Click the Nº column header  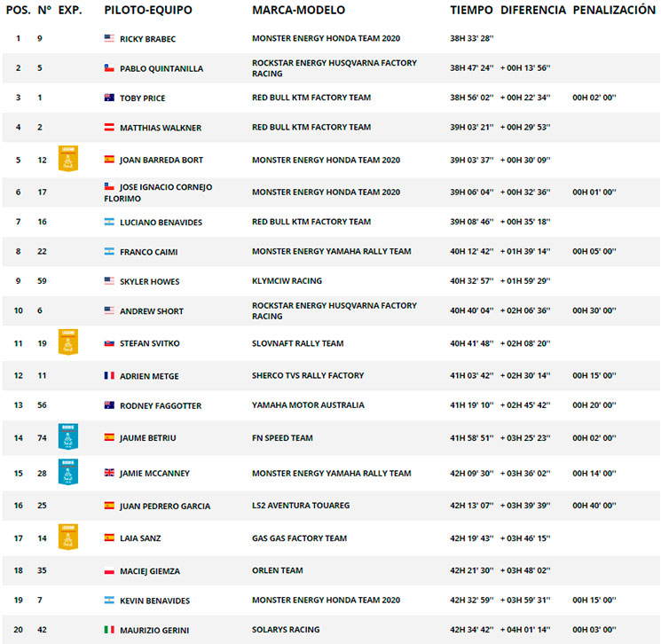44,10
